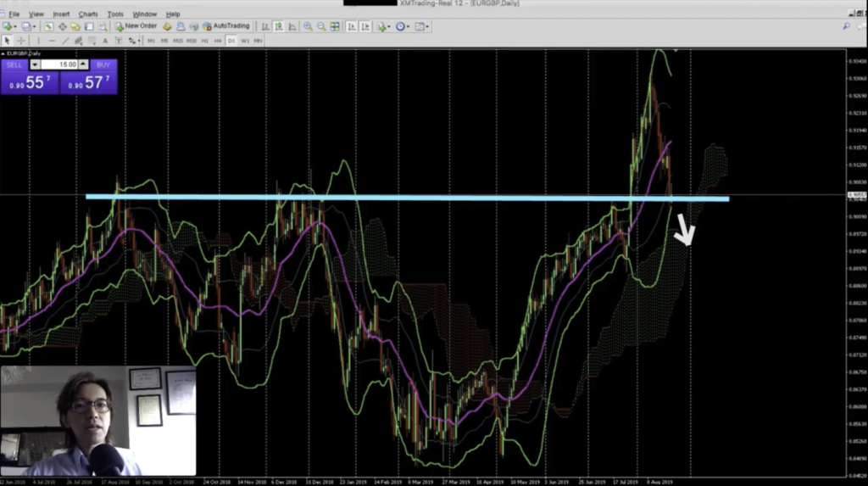Click the signals person icon
Viewport: 868px width, 486px height.
coord(181,26)
